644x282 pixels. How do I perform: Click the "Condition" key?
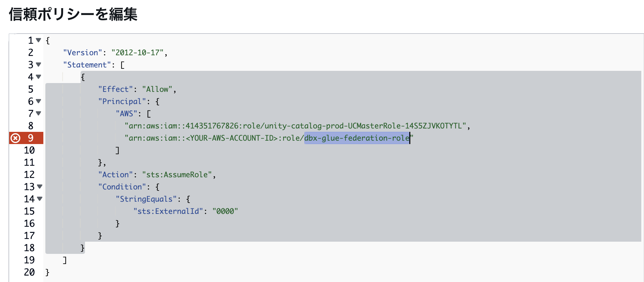122,187
